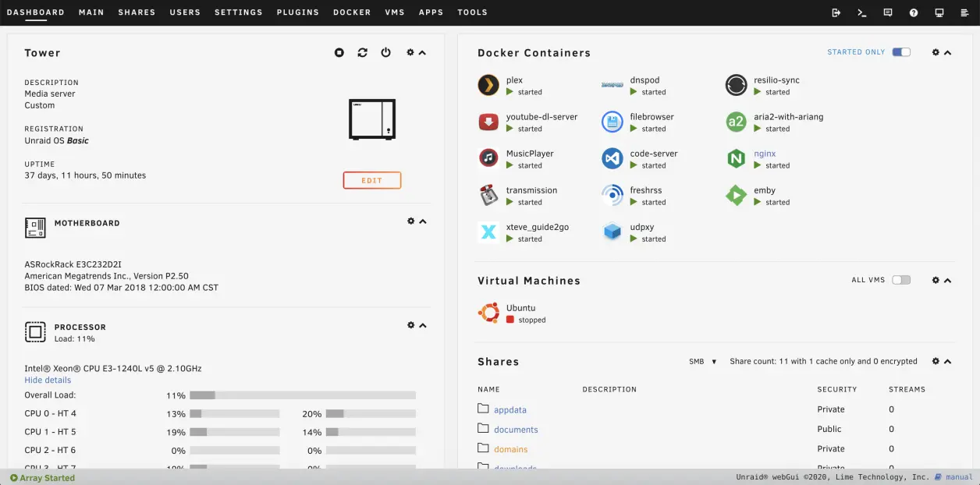Click the emby container icon
The image size is (980, 485).
click(x=737, y=195)
